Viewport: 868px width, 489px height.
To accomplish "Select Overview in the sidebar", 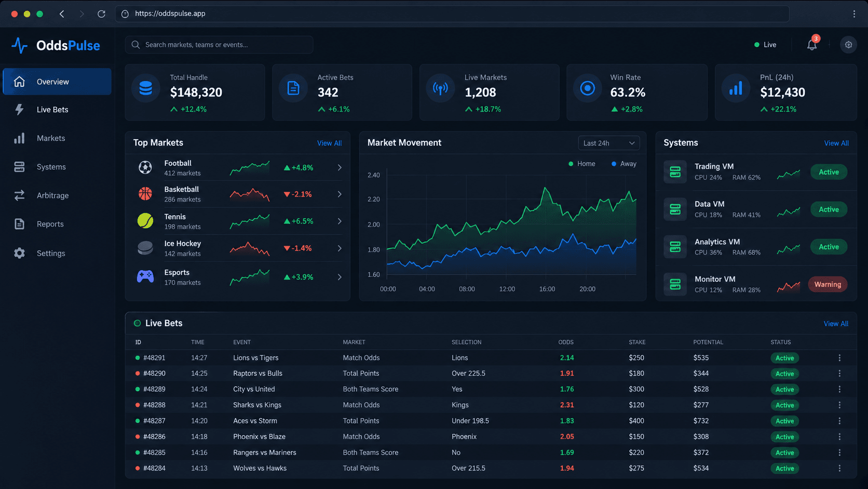I will pos(57,82).
